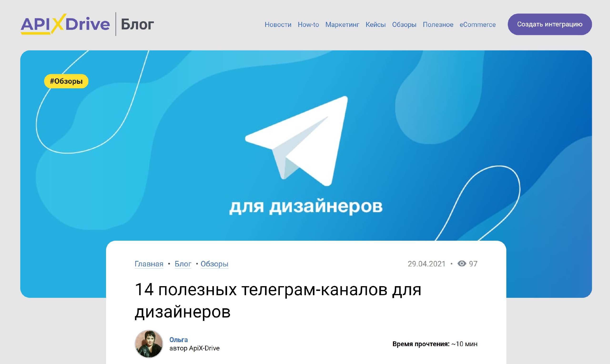Viewport: 610px width, 364px height.
Task: Go to the Маркетинг section
Action: tap(342, 25)
